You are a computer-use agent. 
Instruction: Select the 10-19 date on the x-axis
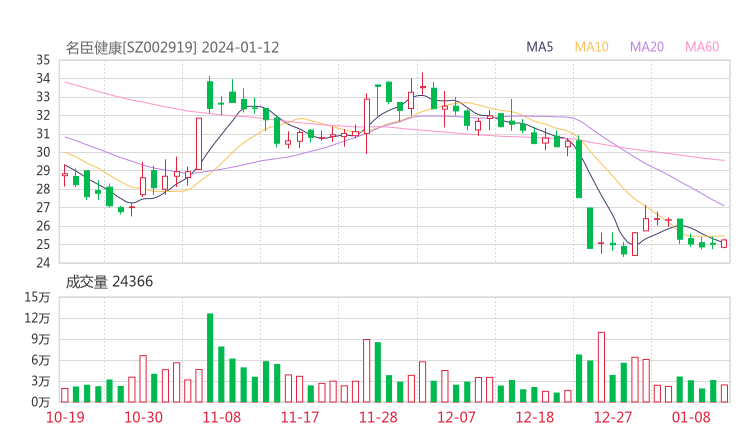65,416
